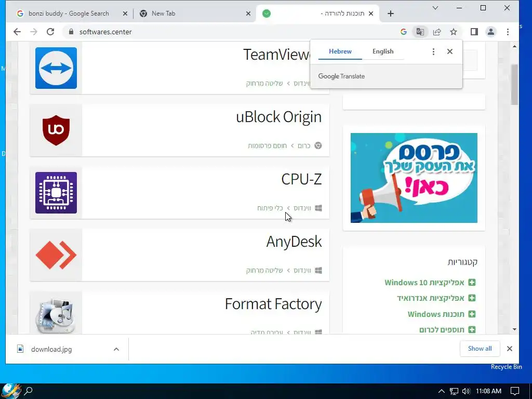Click the כרום platform link under uBlock Origin

[x=304, y=146]
